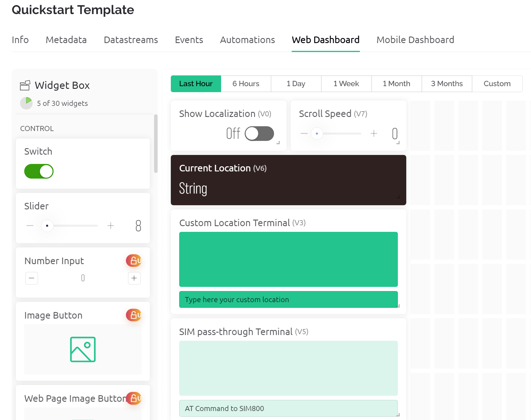Open the Datastreams tab
This screenshot has width=531, height=420.
pos(131,40)
